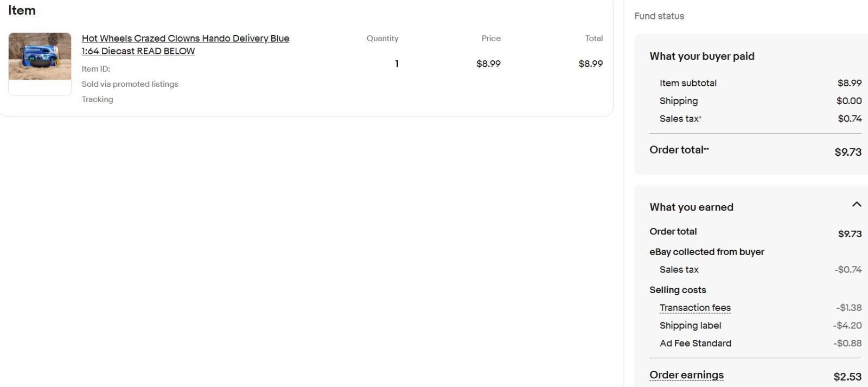The width and height of the screenshot is (868, 387).
Task: Click the Sold via promoted listings text
Action: coord(130,84)
